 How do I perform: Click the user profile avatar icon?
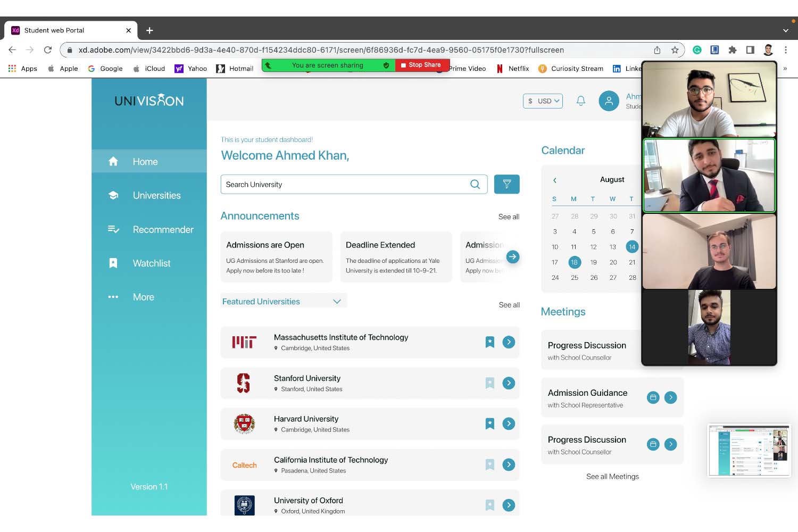(609, 101)
